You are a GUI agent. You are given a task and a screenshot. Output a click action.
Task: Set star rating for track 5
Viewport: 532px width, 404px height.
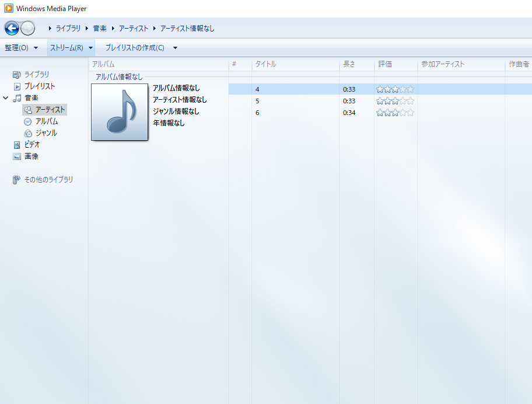pyautogui.click(x=395, y=101)
